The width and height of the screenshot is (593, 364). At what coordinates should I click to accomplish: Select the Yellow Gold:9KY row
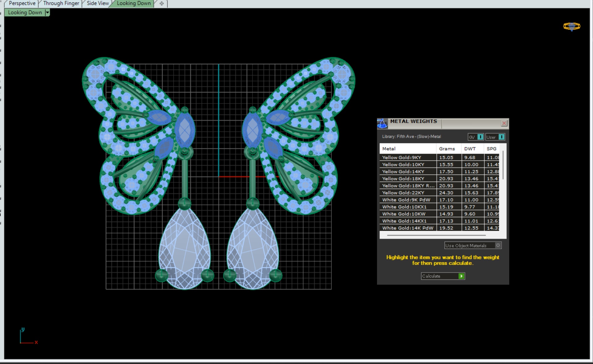[439, 157]
